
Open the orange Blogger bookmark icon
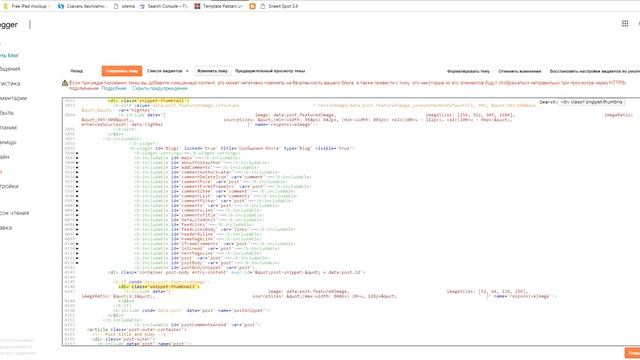252,6
